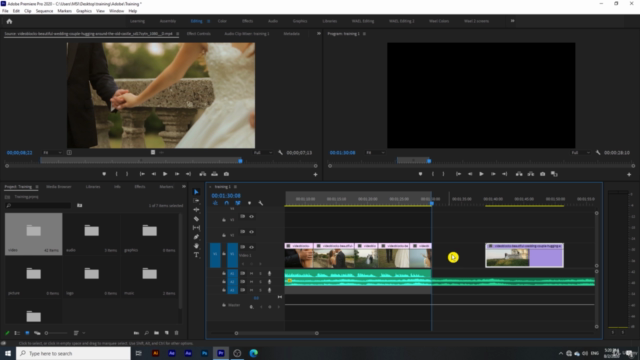The width and height of the screenshot is (640, 360).
Task: Toggle V2 track output eye
Action: [251, 231]
